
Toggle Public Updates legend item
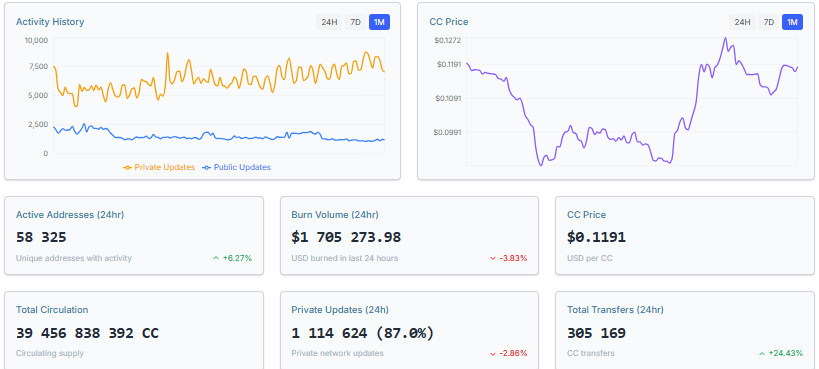click(x=237, y=167)
